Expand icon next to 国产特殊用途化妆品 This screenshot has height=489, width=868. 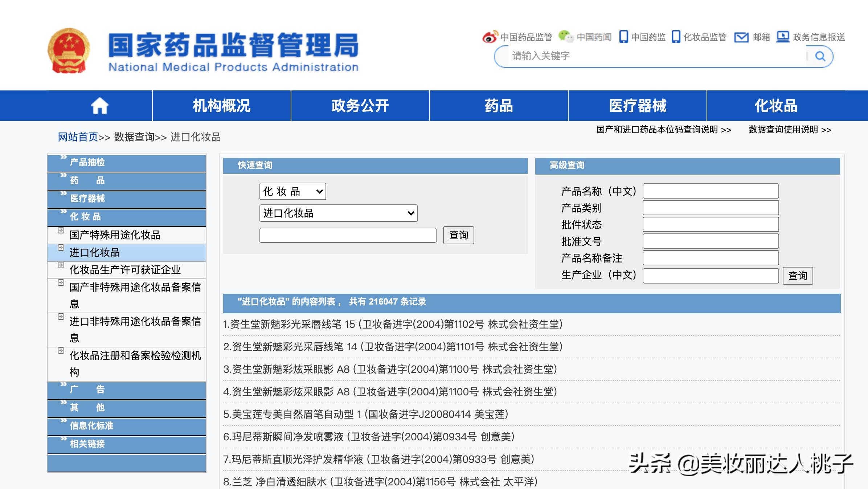pos(61,231)
